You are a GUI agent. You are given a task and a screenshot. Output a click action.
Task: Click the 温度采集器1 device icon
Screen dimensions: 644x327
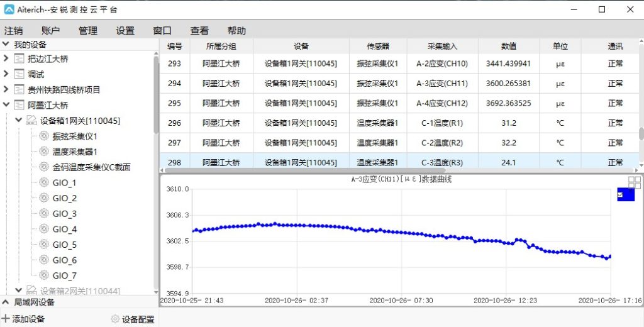click(x=43, y=152)
